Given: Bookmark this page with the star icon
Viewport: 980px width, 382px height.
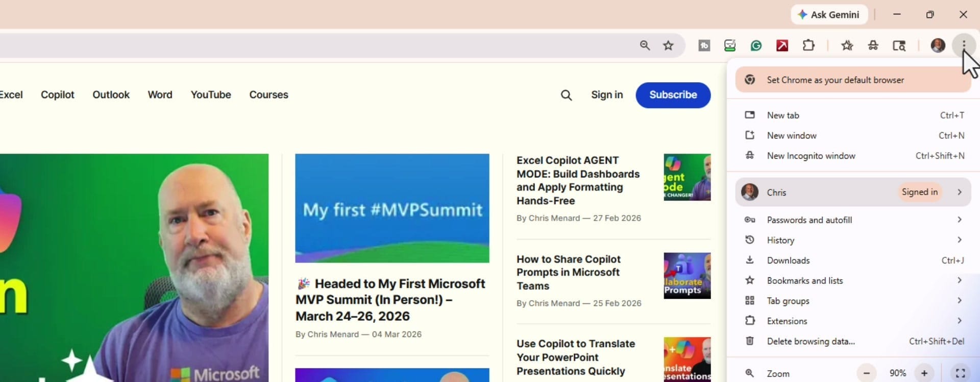Looking at the screenshot, I should click(x=668, y=45).
